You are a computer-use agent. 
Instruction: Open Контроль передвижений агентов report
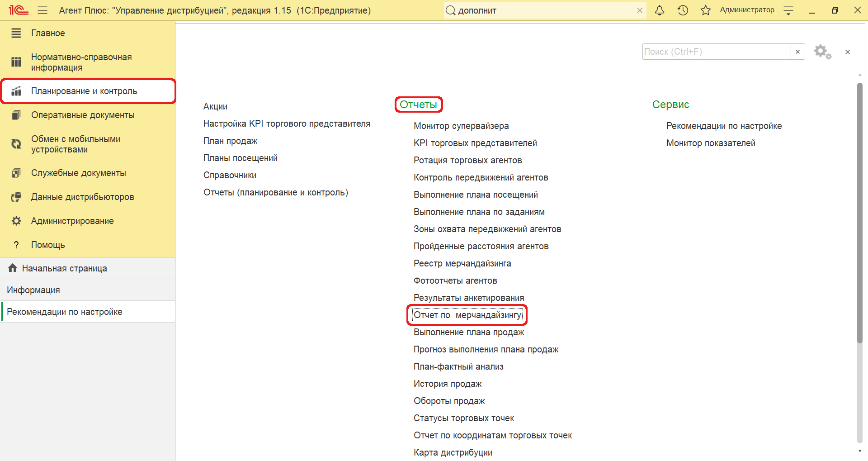(x=481, y=177)
